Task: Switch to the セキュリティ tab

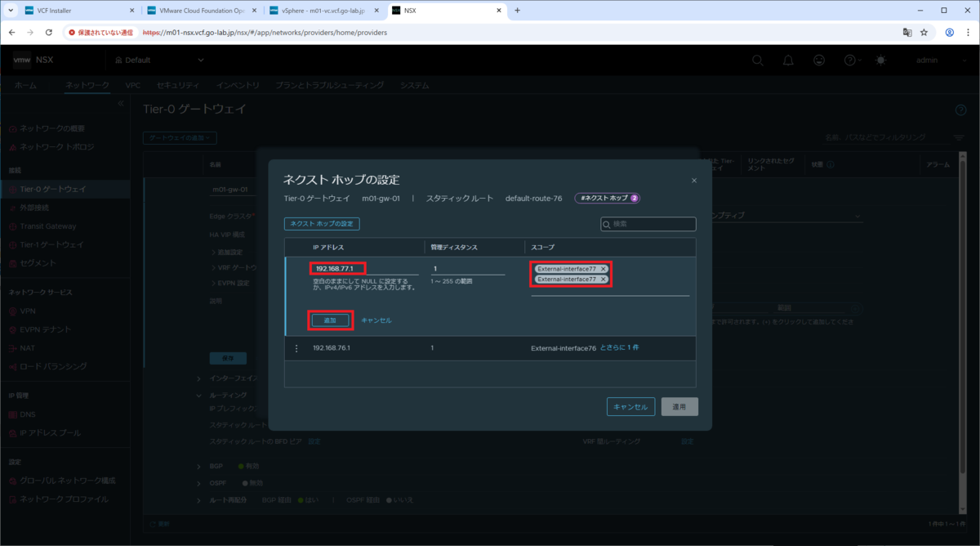Action: [177, 85]
